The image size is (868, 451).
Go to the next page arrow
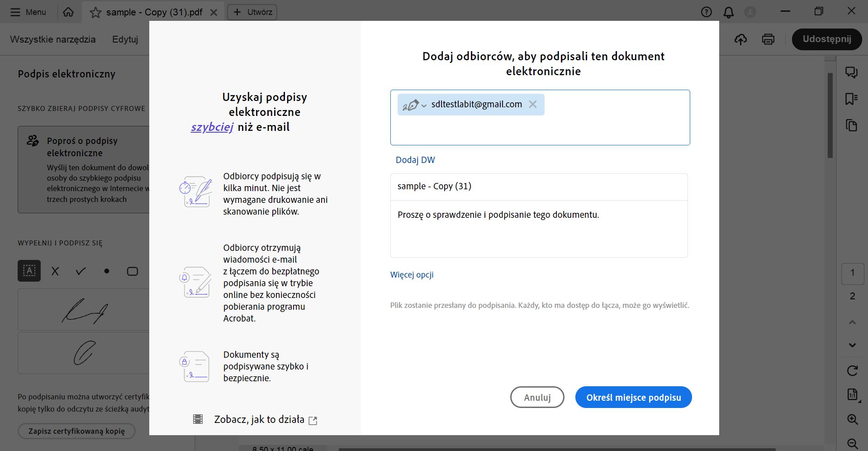click(852, 345)
